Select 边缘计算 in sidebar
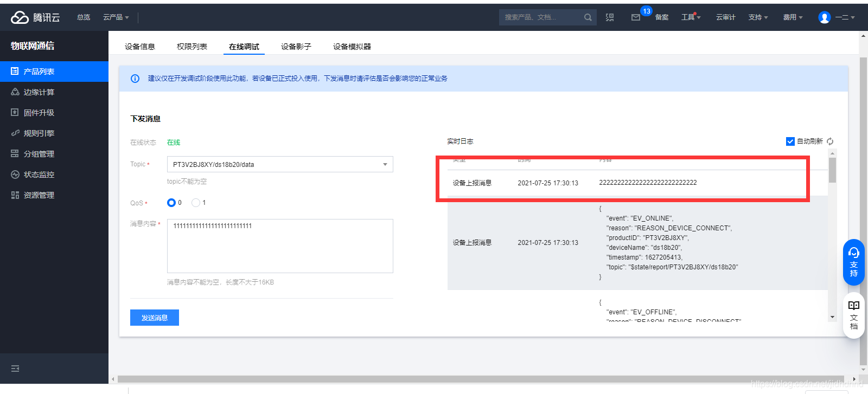 54,92
